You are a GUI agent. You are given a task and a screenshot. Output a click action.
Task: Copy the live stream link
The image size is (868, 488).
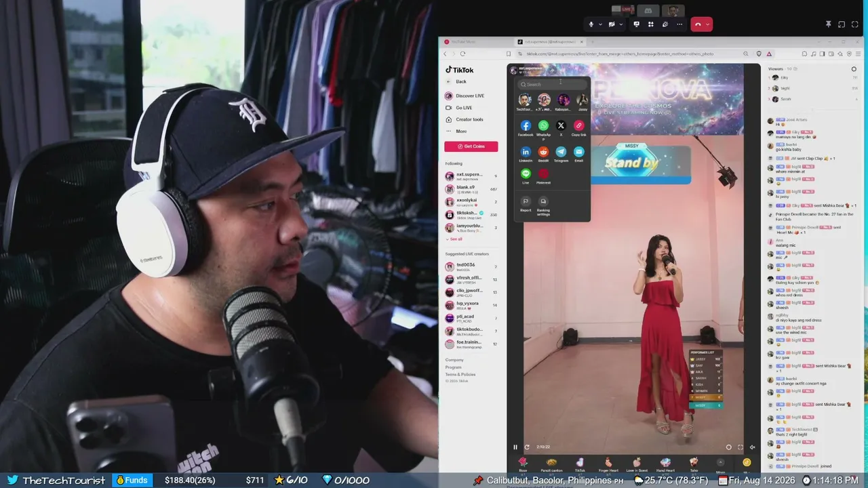[x=578, y=125]
